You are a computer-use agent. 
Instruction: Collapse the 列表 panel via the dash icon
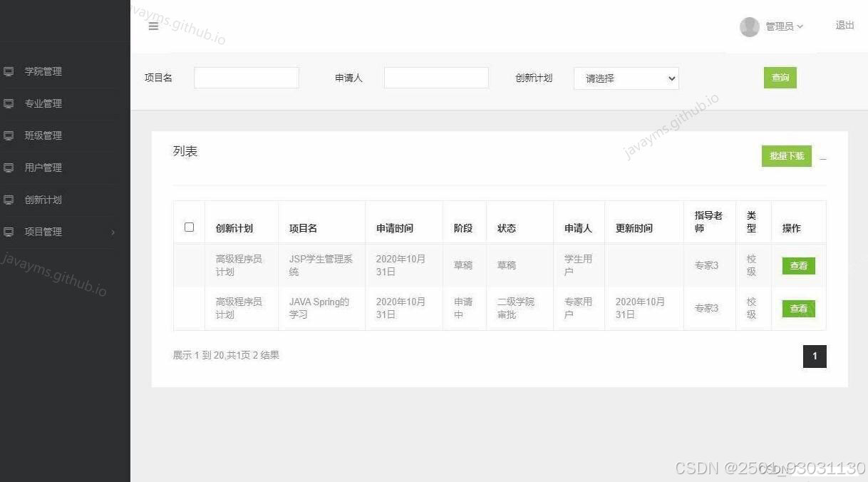tap(823, 159)
